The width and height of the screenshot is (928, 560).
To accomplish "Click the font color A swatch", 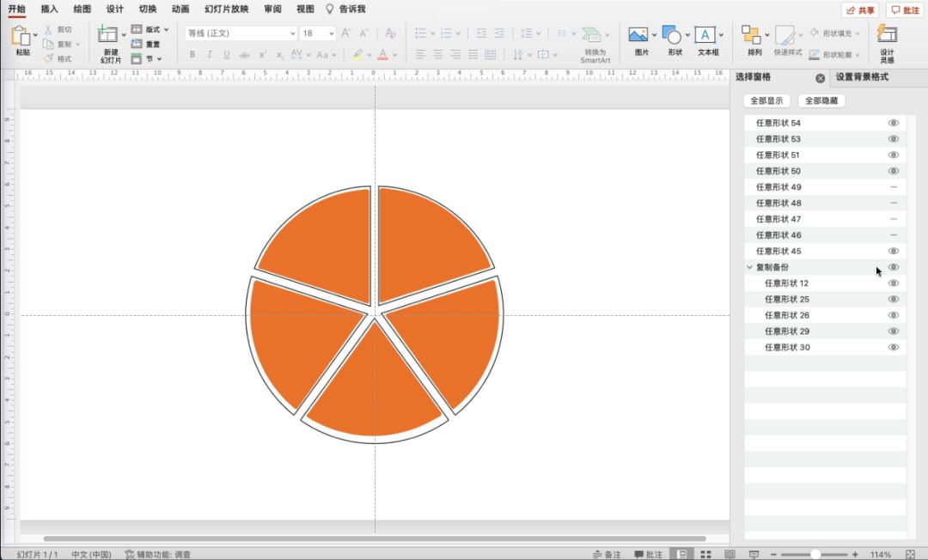I will (x=383, y=54).
